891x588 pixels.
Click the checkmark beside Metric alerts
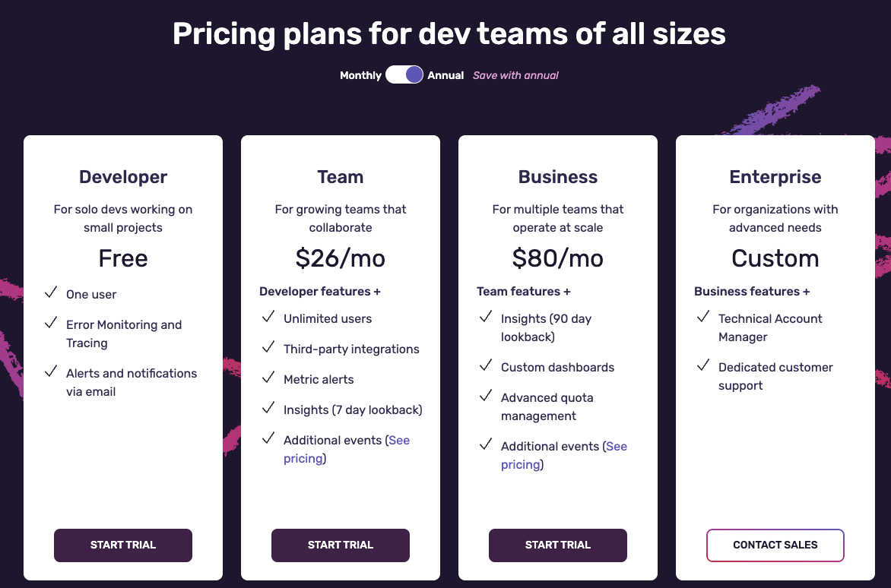(268, 378)
